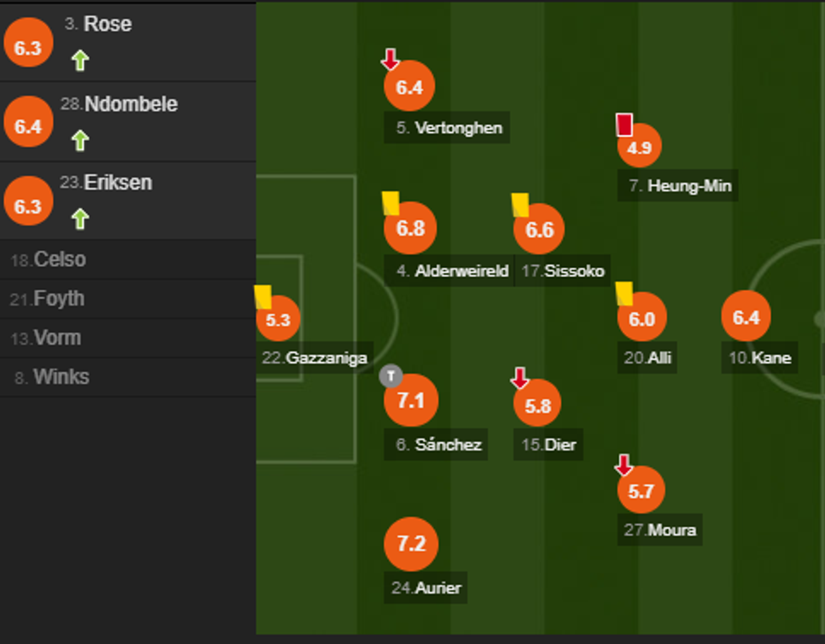This screenshot has height=644, width=825.
Task: Click Ndombele's 6.4 rating in sidebar
Action: (28, 127)
